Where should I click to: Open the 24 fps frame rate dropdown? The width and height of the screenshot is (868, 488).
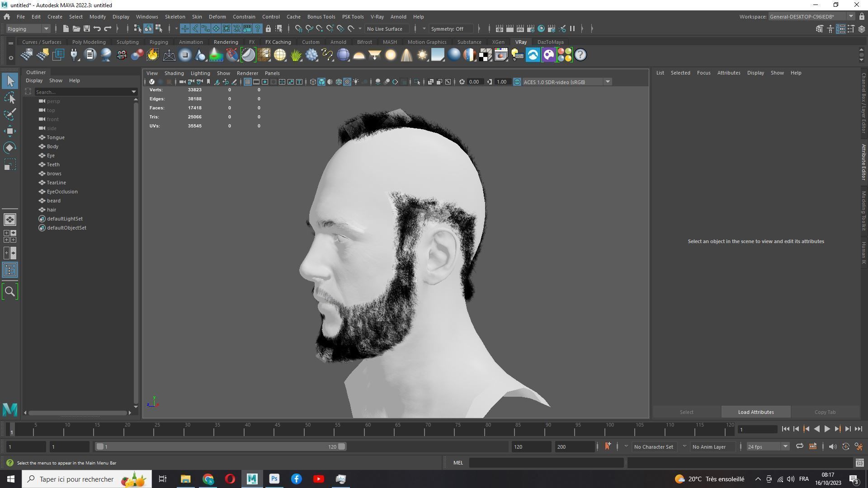[x=768, y=446]
